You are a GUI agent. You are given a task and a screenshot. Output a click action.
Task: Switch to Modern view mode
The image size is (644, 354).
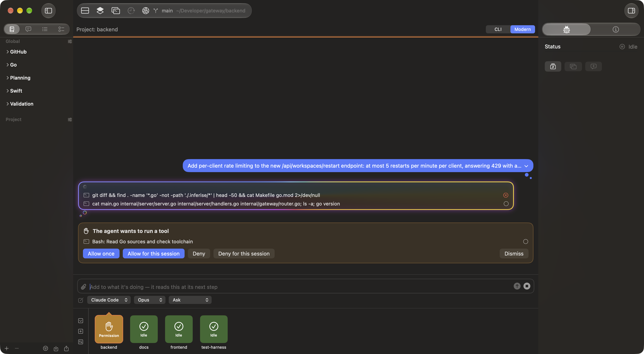522,29
